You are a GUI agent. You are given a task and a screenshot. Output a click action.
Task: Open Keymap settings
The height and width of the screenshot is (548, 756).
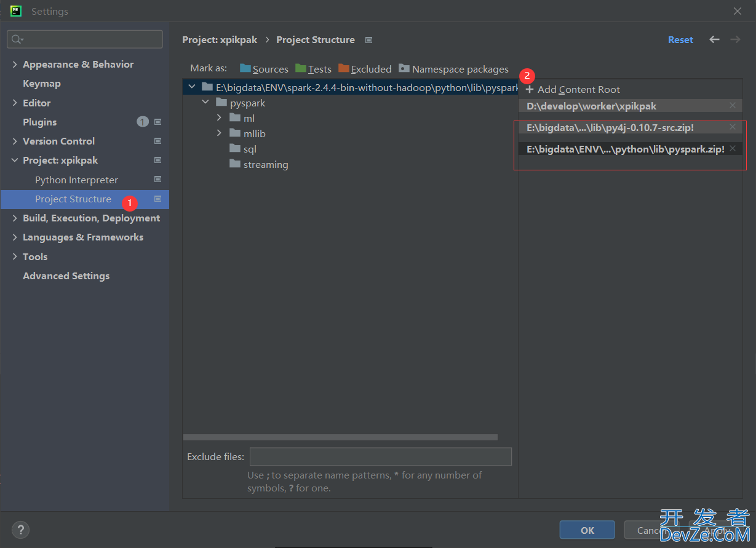(x=42, y=83)
